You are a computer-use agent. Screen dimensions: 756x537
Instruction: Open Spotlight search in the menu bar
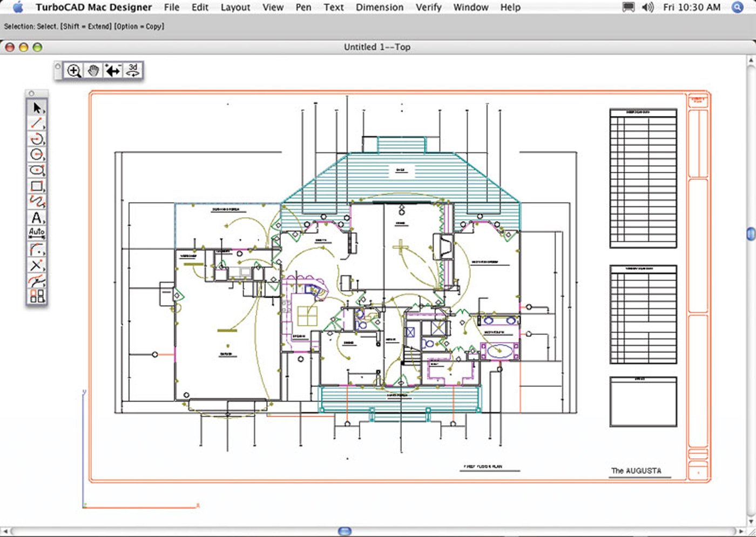(738, 8)
